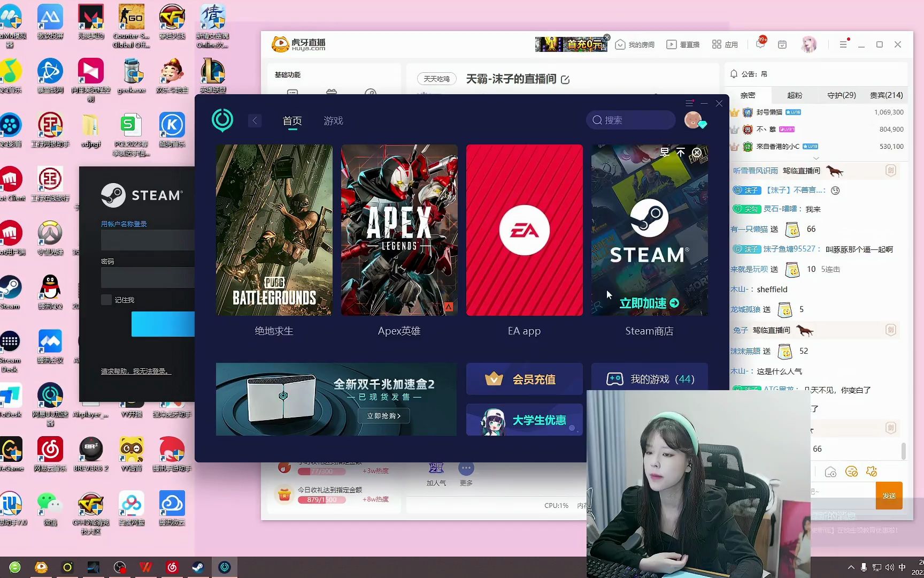Select the 亲密 tab in Huya ranking

point(748,95)
